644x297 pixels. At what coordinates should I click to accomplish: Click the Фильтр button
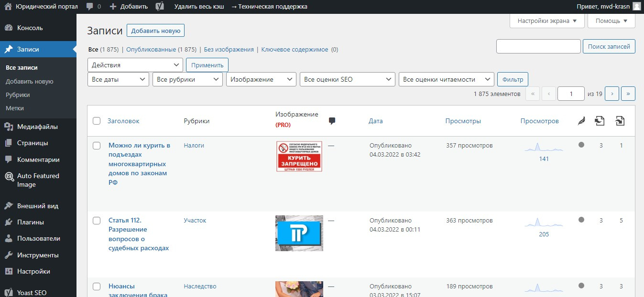tap(513, 79)
